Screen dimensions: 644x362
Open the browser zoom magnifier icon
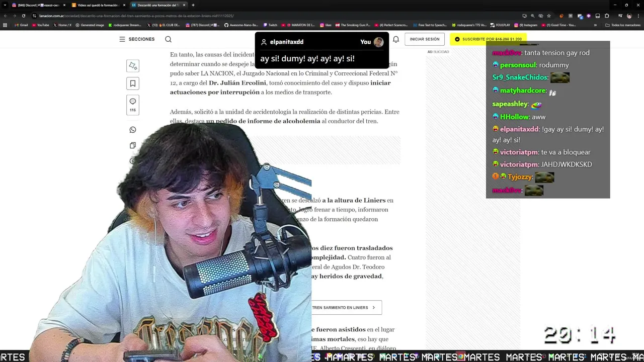532,16
